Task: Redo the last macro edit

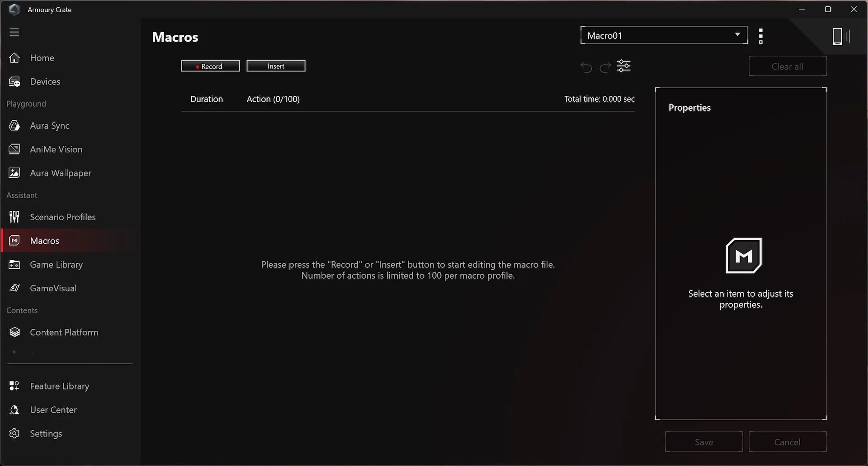Action: (605, 67)
